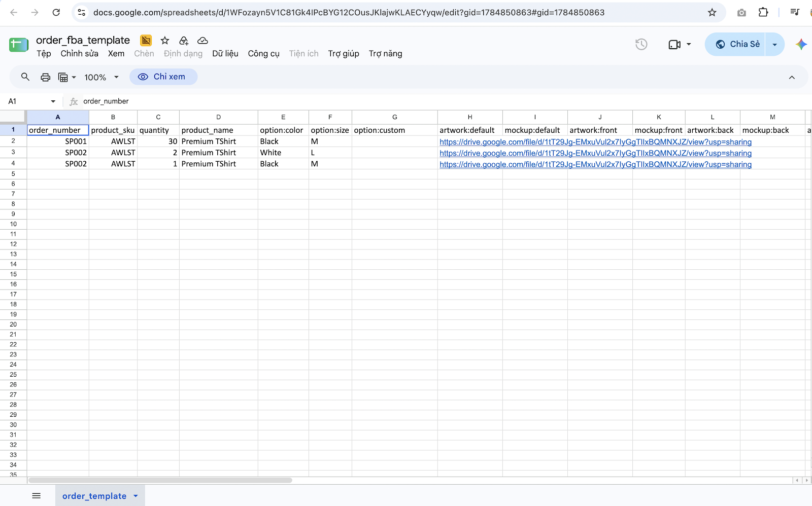The height and width of the screenshot is (506, 812).
Task: Click the add shortcut to Drive icon
Action: [x=184, y=41]
